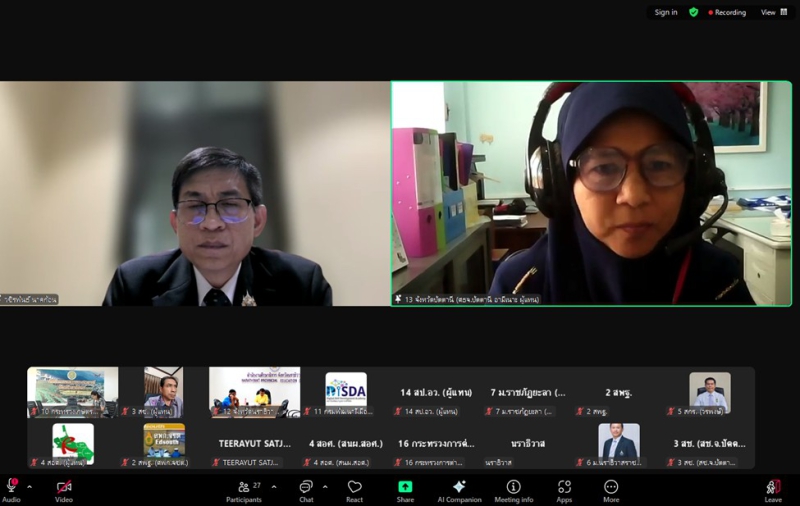Image resolution: width=800 pixels, height=506 pixels.
Task: Select the woman with headset video
Action: pyautogui.click(x=591, y=193)
